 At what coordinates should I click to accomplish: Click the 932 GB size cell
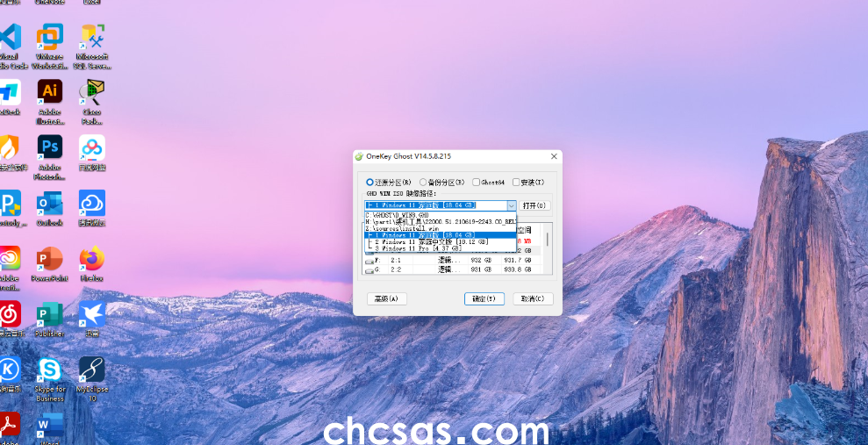pyautogui.click(x=480, y=260)
